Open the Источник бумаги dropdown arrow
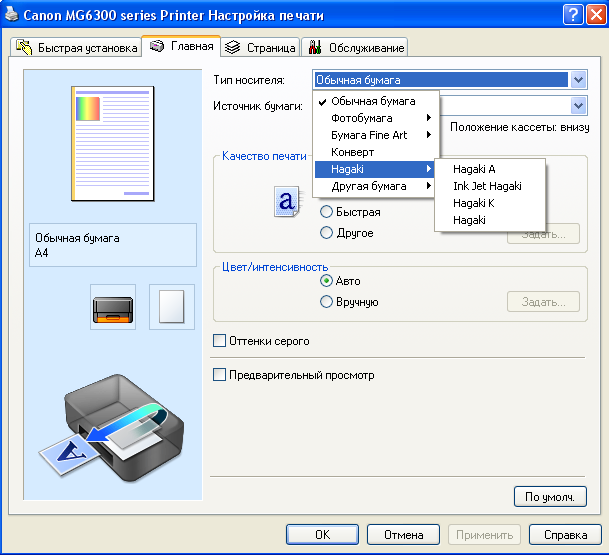Viewport: 609px width, 555px height. click(578, 106)
